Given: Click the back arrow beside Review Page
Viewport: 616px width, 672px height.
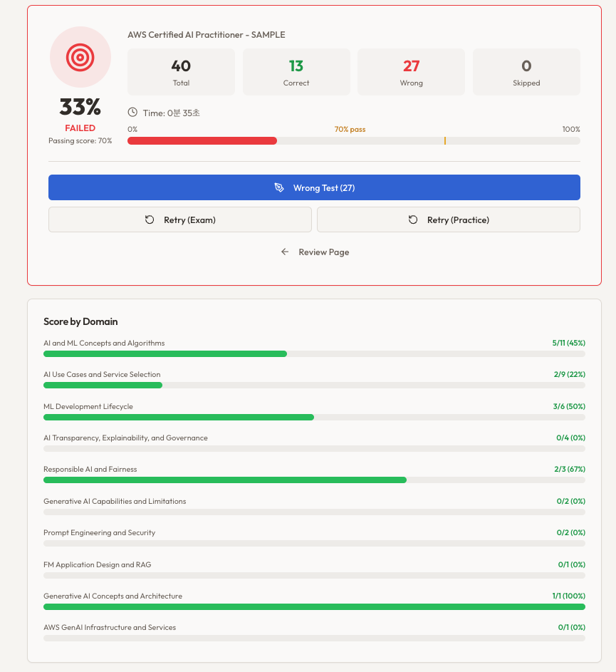Looking at the screenshot, I should 285,252.
